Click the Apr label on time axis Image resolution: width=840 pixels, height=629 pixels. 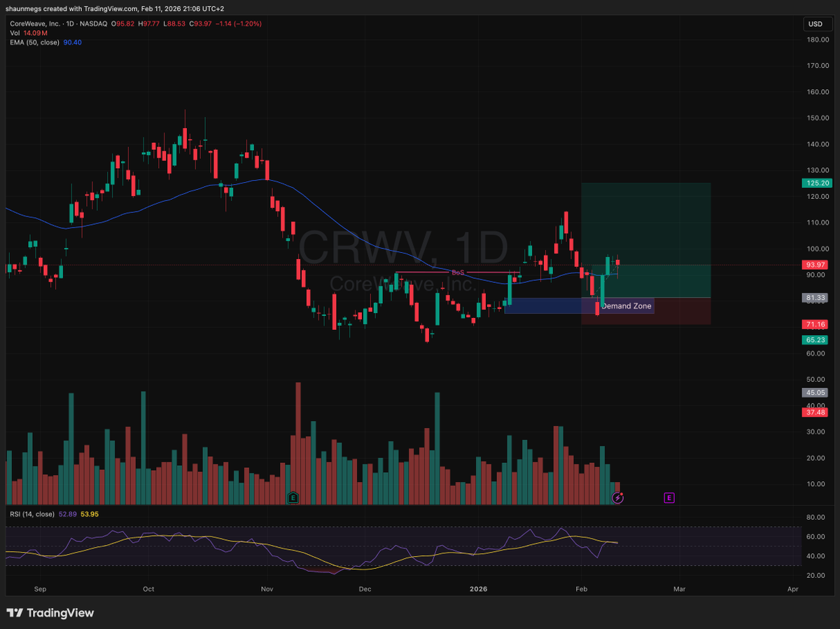[792, 590]
